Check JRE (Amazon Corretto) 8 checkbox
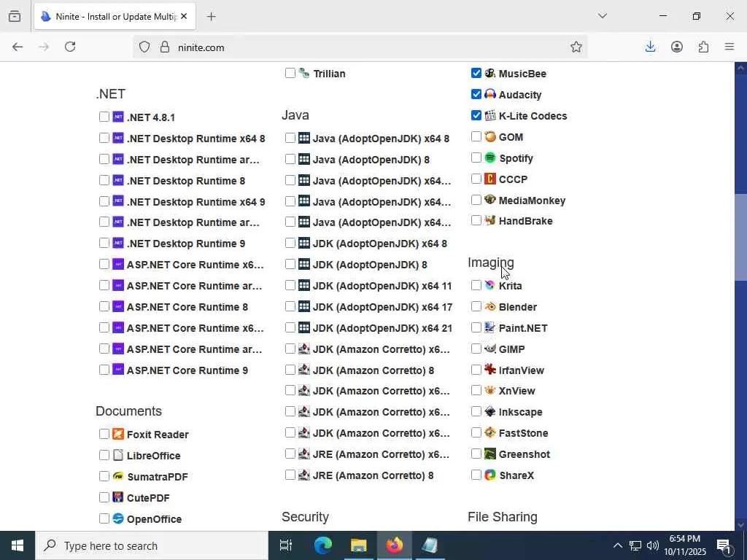 tap(290, 475)
